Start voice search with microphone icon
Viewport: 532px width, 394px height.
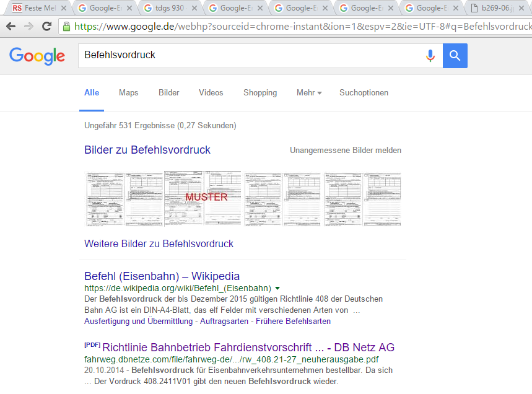pyautogui.click(x=430, y=56)
